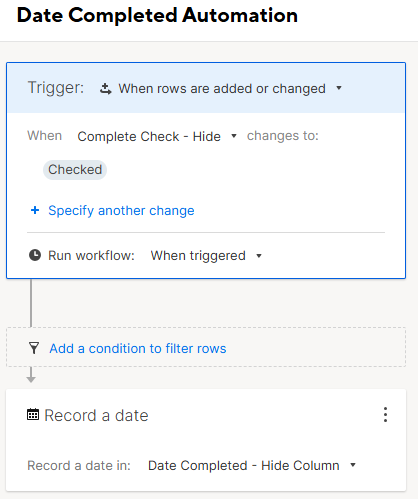This screenshot has width=418, height=499.
Task: Click the blue plus icon
Action: 35,210
